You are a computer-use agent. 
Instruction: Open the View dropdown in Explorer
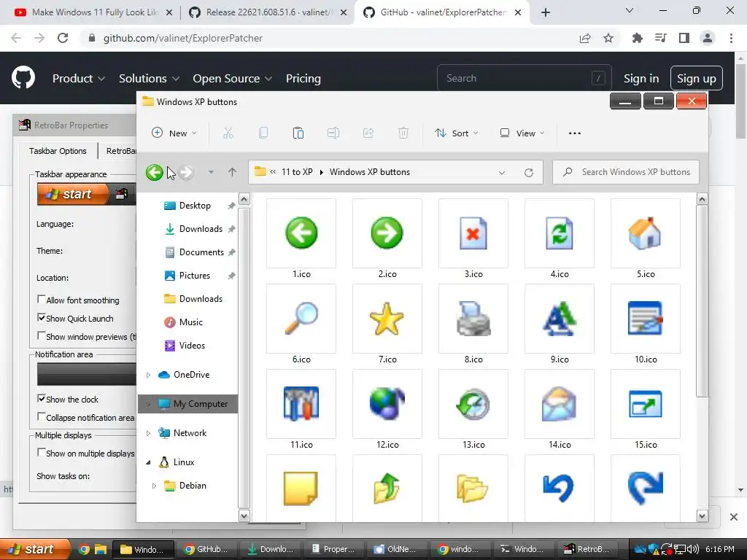tap(522, 133)
